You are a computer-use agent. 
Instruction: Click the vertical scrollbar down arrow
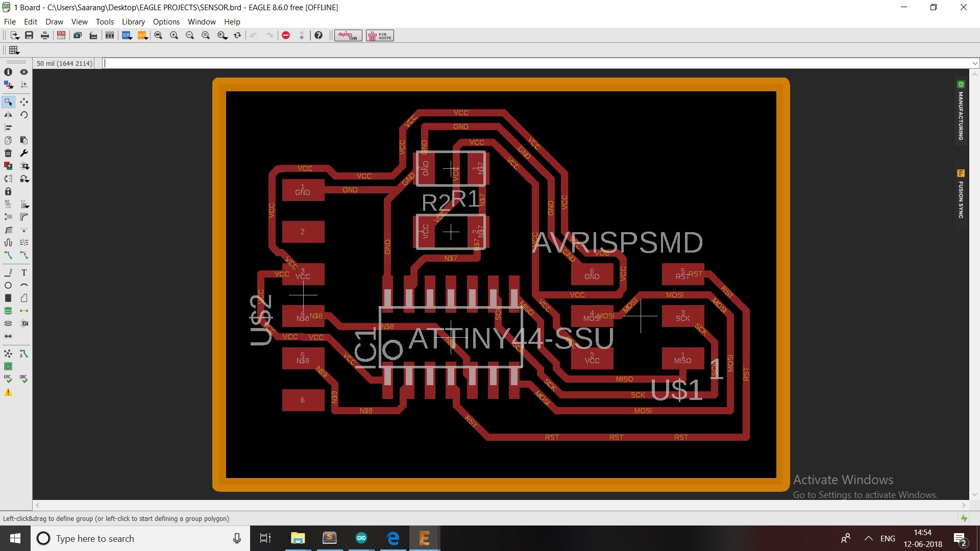click(x=974, y=494)
